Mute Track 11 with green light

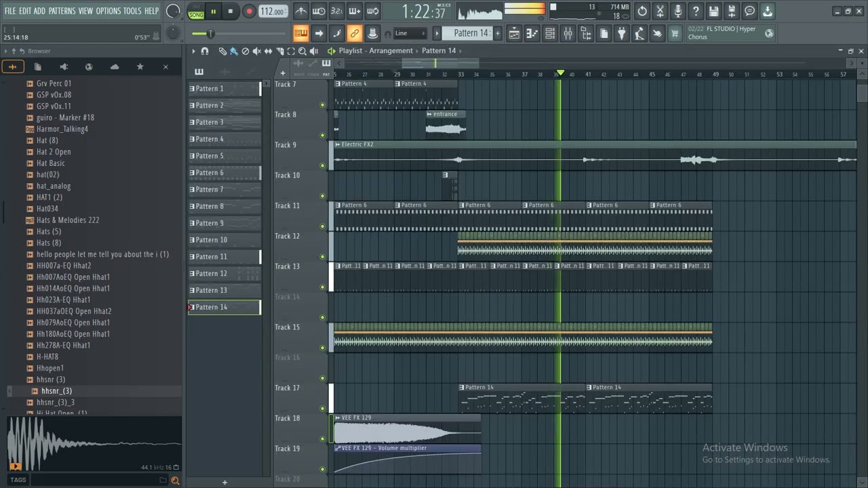pos(322,226)
